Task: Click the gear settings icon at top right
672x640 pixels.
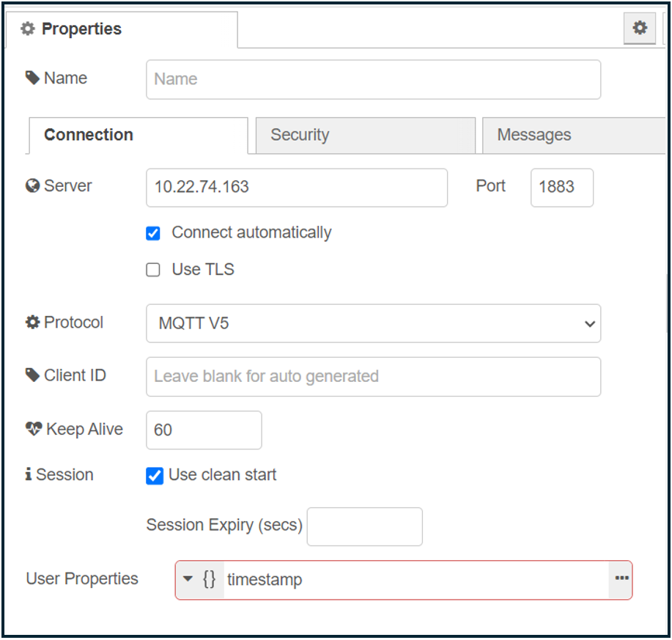Action: coord(640,29)
